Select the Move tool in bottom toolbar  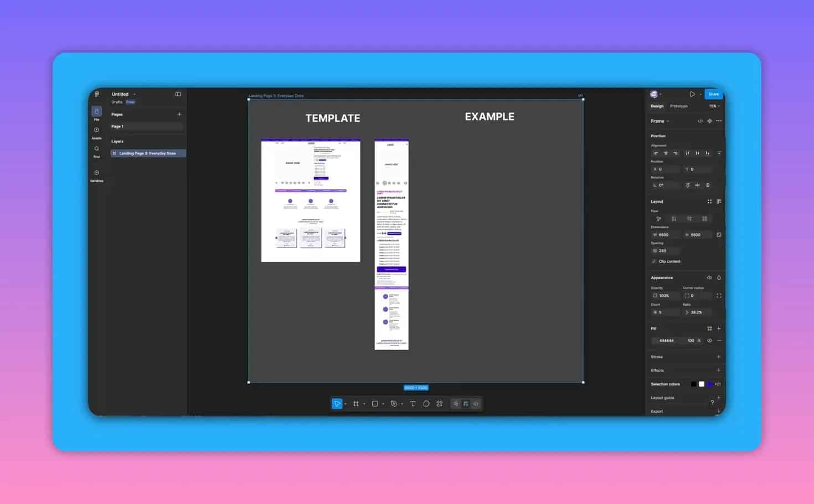(337, 404)
